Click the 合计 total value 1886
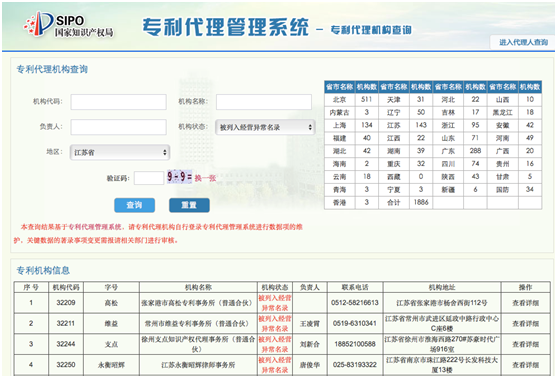 pyautogui.click(x=421, y=202)
